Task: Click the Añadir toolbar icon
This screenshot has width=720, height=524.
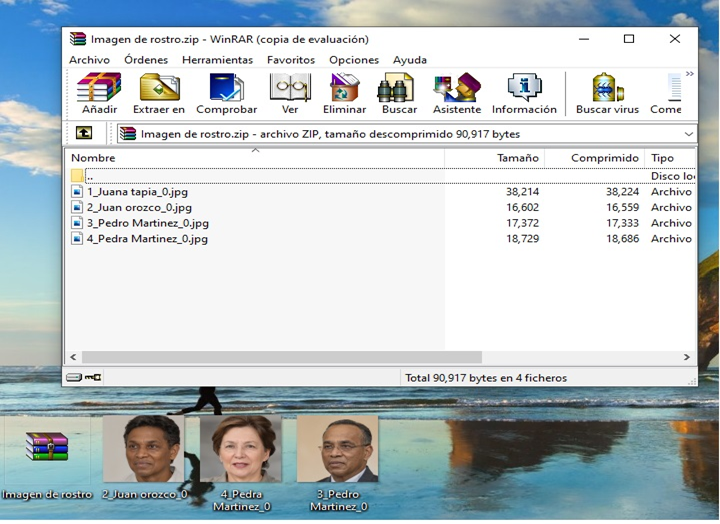Action: pos(99,93)
